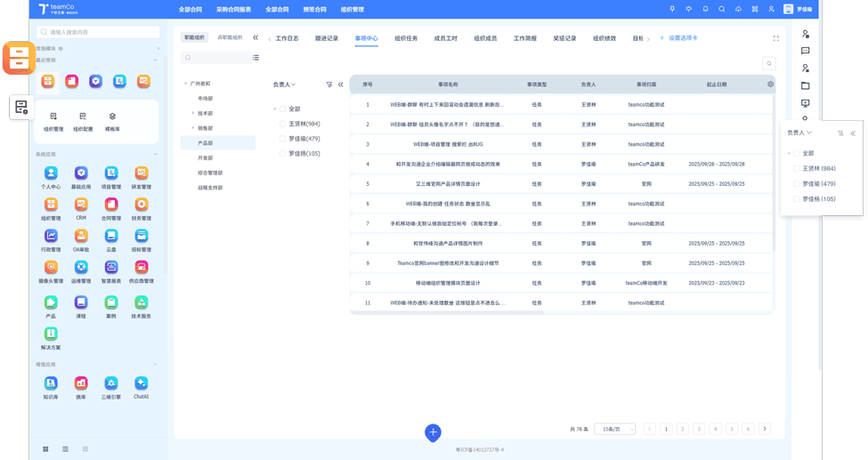868x460 pixels.
Task: Open the CRM app icon
Action: pos(81,205)
